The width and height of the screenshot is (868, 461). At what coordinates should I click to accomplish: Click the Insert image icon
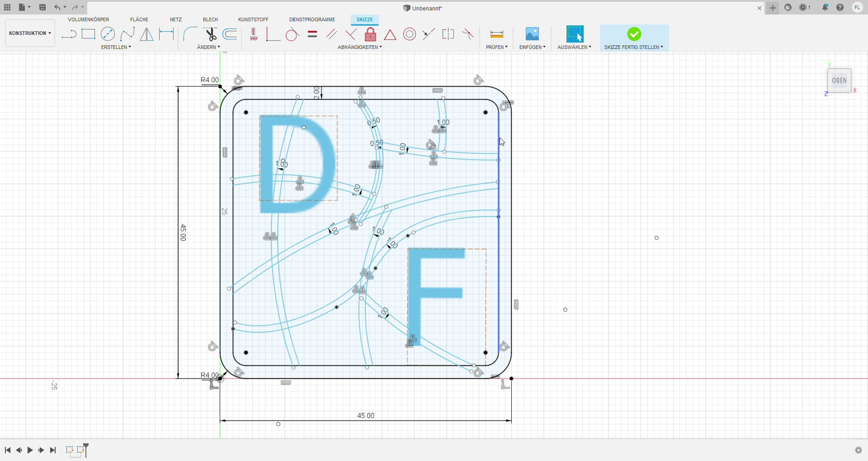532,34
